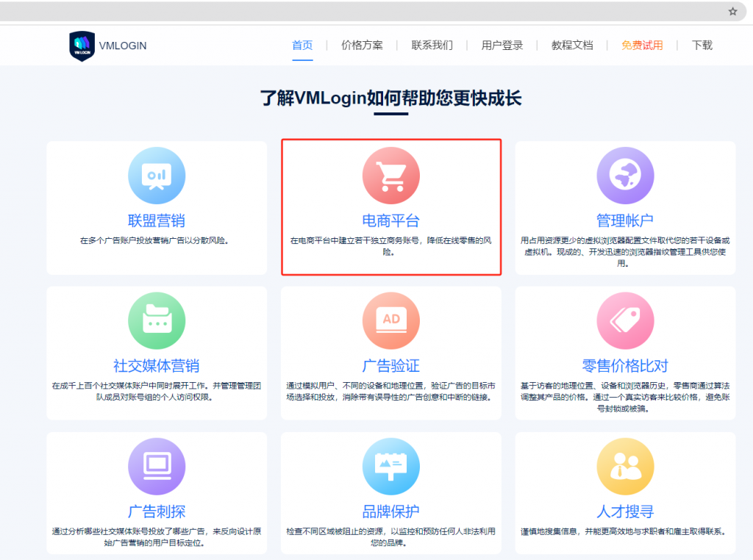Screen dimensions: 753x560
Task: Click the 广告刺探 purple laptop icon
Action: pyautogui.click(x=157, y=467)
